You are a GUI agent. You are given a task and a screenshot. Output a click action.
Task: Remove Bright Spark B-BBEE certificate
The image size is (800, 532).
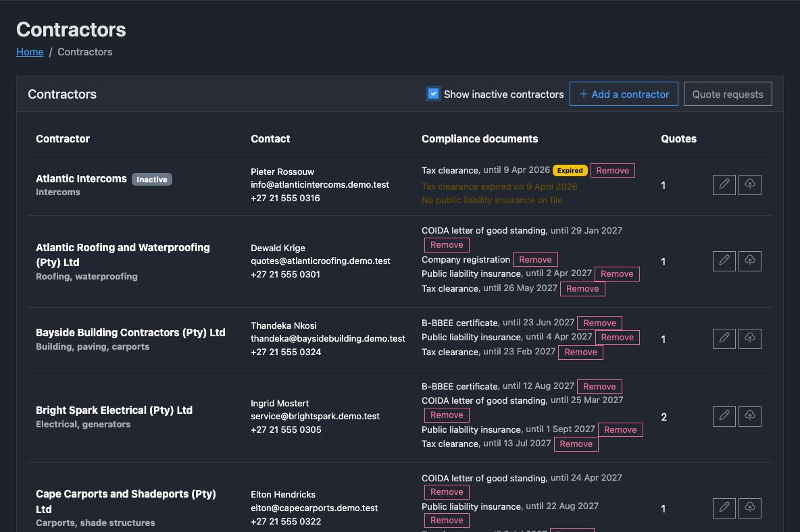[x=599, y=386]
